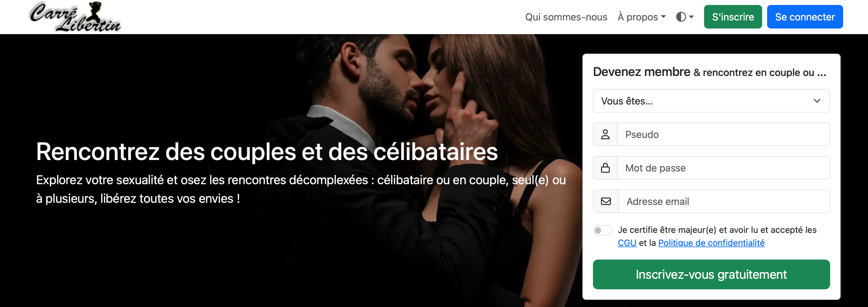The image size is (868, 307).
Task: Toggle the age certification switch
Action: click(603, 230)
